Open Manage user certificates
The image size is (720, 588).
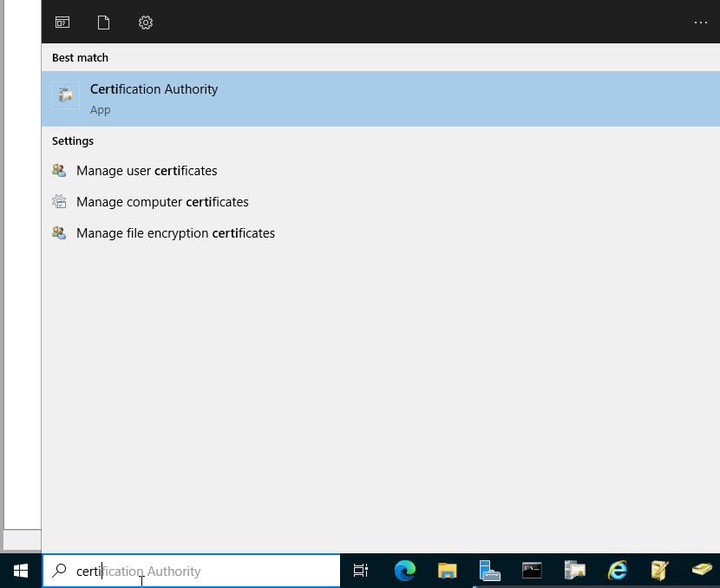click(147, 171)
